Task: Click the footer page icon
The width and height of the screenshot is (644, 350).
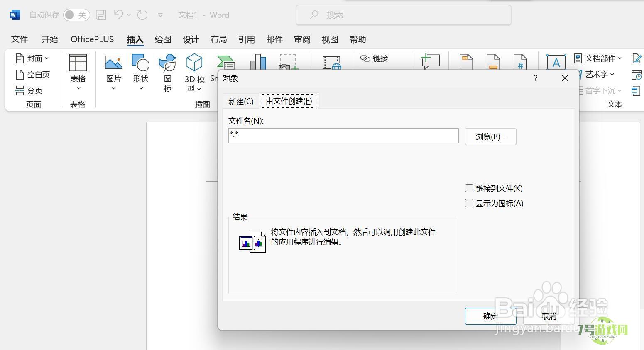Action: [493, 62]
